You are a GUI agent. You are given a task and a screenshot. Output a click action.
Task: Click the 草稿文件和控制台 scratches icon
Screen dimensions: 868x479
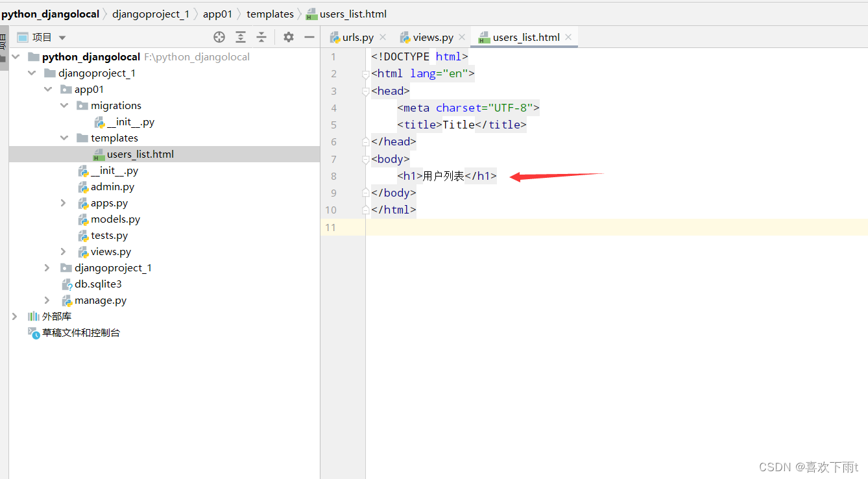(34, 333)
